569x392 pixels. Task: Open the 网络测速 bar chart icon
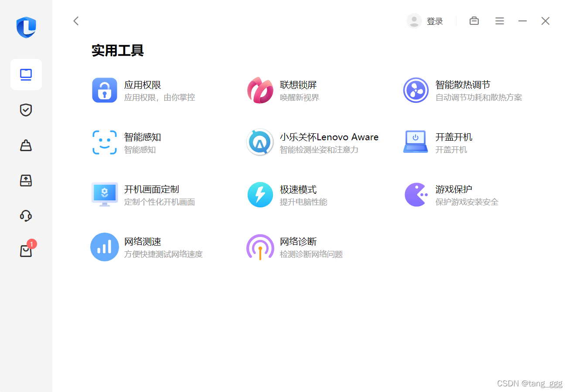(105, 247)
